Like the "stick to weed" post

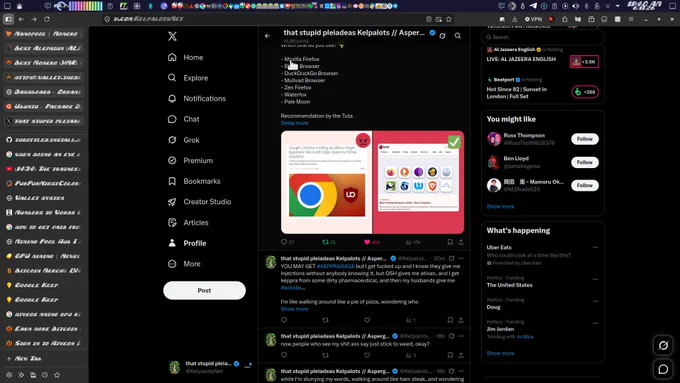[x=367, y=355]
